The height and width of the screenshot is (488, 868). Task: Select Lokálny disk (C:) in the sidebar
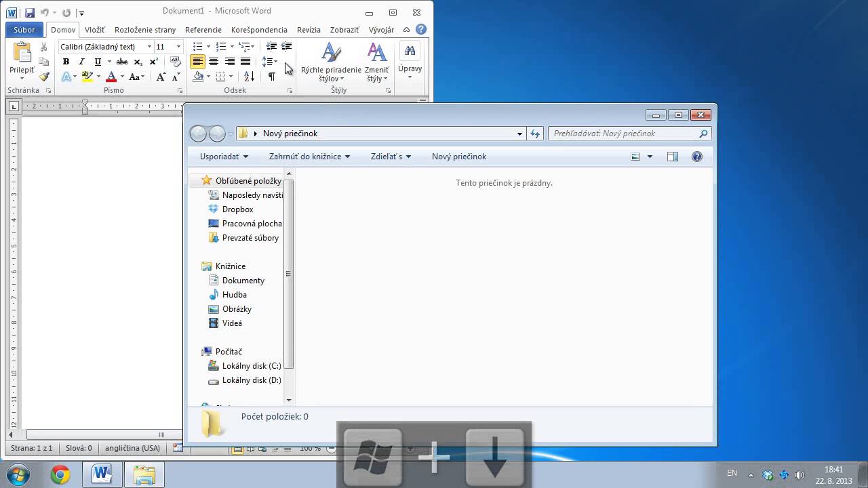click(244, 366)
